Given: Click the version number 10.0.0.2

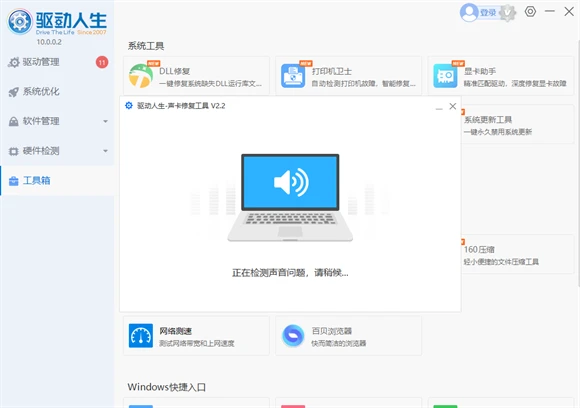Looking at the screenshot, I should click(49, 42).
